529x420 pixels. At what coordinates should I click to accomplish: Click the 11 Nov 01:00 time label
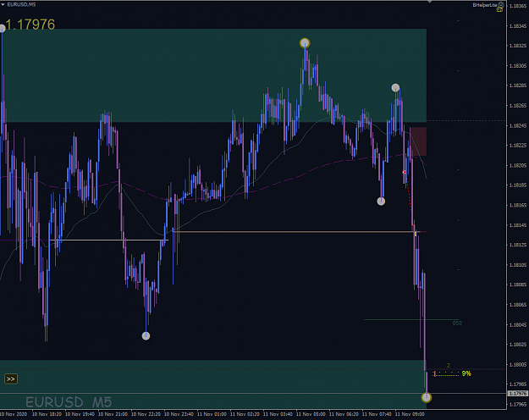(x=212, y=414)
